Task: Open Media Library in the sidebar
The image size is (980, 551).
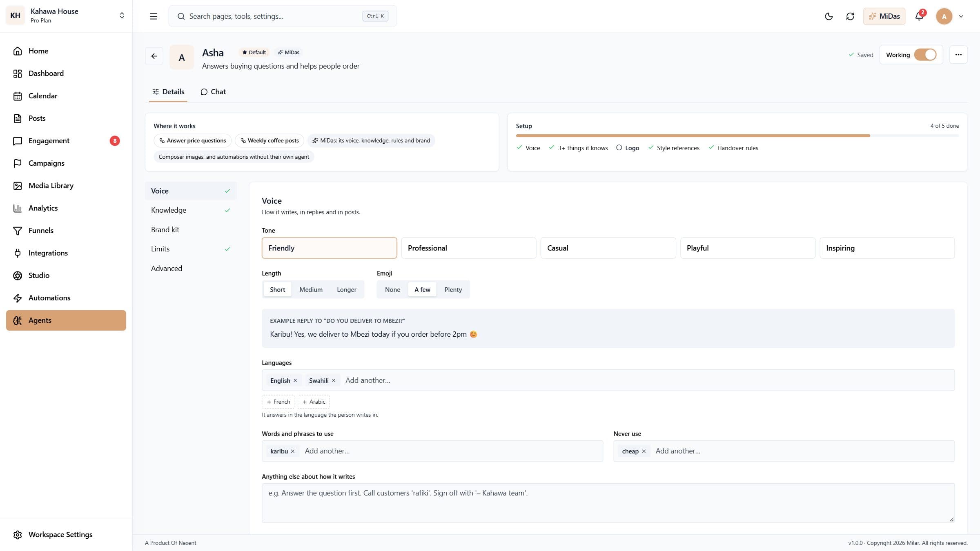Action: [x=66, y=186]
